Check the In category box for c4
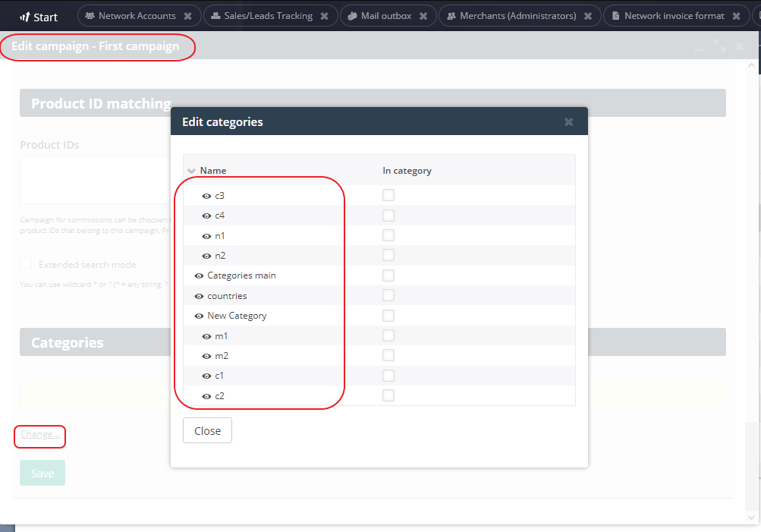 pyautogui.click(x=388, y=216)
